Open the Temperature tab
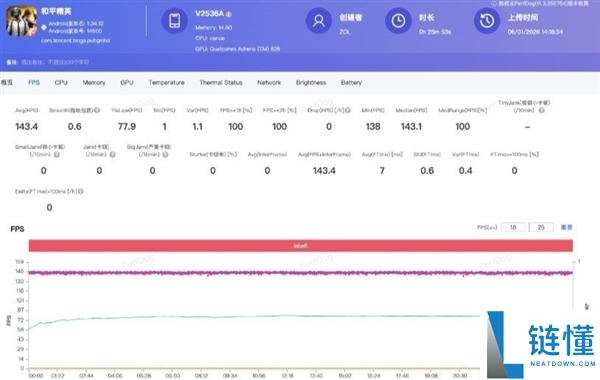600x380 pixels. (x=166, y=82)
